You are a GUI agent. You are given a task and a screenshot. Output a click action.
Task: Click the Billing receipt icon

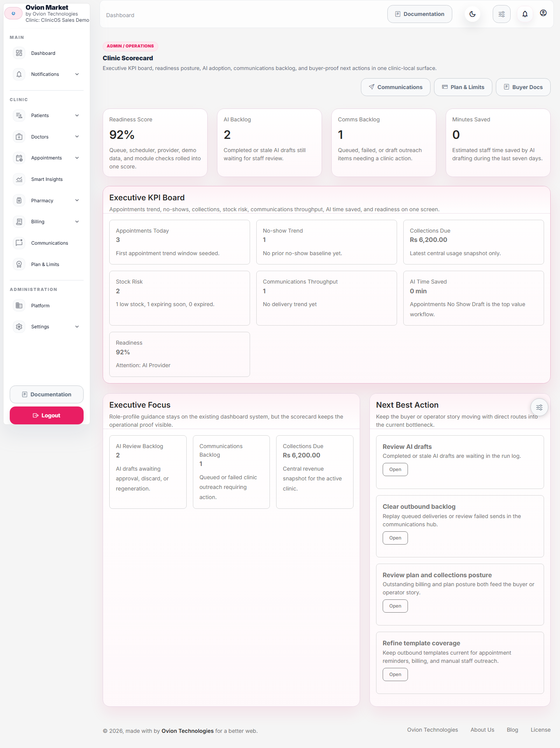click(19, 222)
